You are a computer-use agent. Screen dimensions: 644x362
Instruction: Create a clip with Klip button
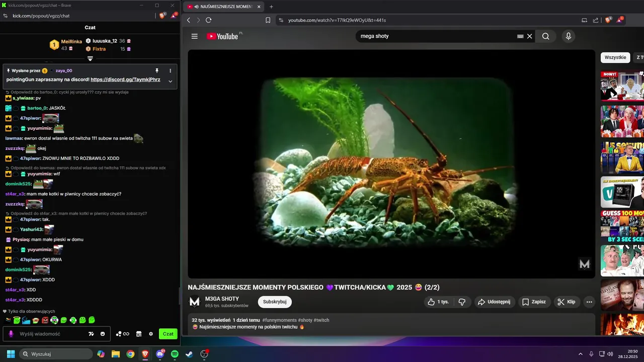(x=567, y=302)
